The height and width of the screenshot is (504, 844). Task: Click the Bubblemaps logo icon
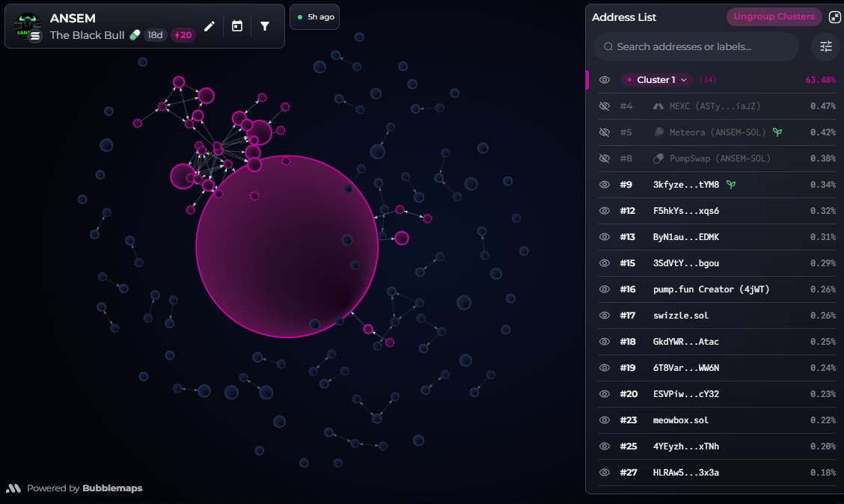coord(13,488)
